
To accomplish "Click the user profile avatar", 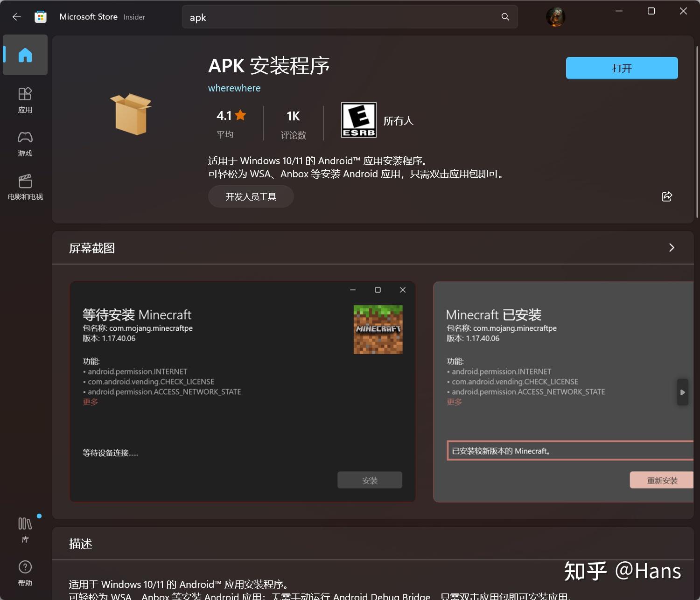I will point(556,16).
